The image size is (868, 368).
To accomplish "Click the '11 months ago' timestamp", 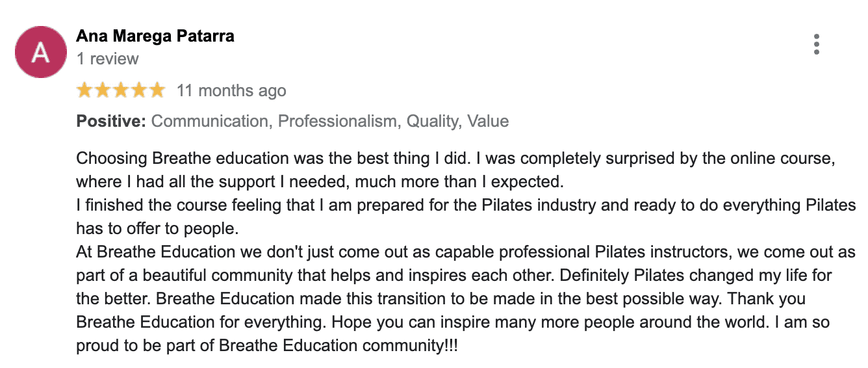I will [231, 90].
